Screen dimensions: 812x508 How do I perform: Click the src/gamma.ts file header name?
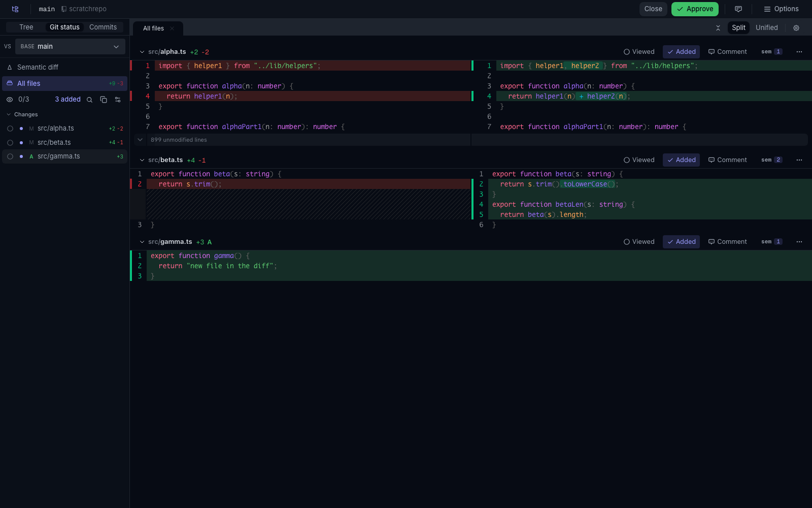pyautogui.click(x=170, y=242)
